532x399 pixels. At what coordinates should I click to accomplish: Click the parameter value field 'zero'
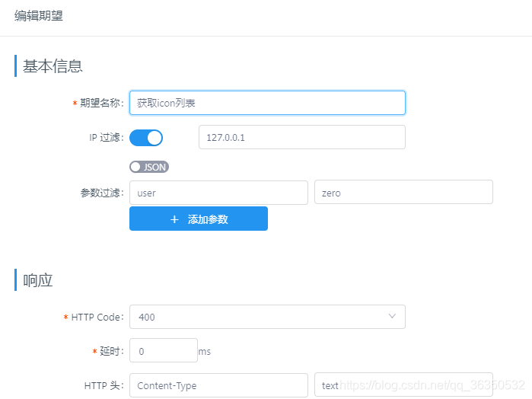pyautogui.click(x=403, y=192)
